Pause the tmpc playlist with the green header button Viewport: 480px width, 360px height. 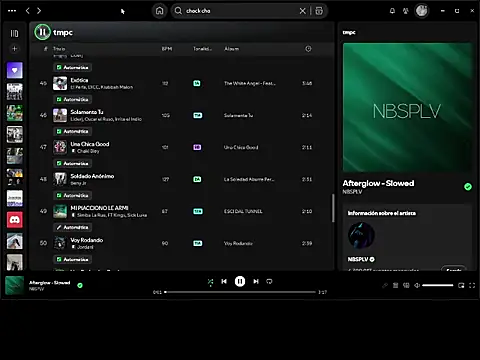tap(42, 32)
